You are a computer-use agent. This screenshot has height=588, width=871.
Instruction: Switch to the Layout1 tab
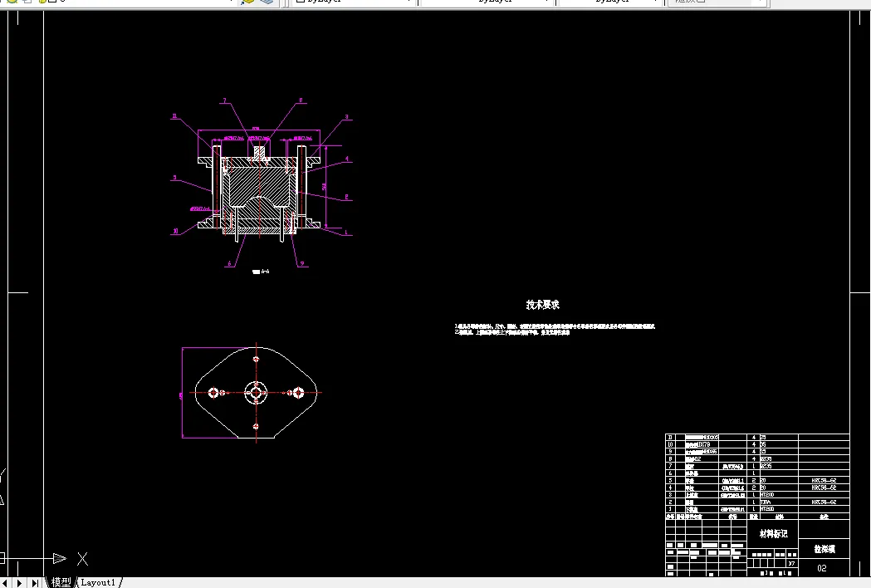(x=98, y=582)
